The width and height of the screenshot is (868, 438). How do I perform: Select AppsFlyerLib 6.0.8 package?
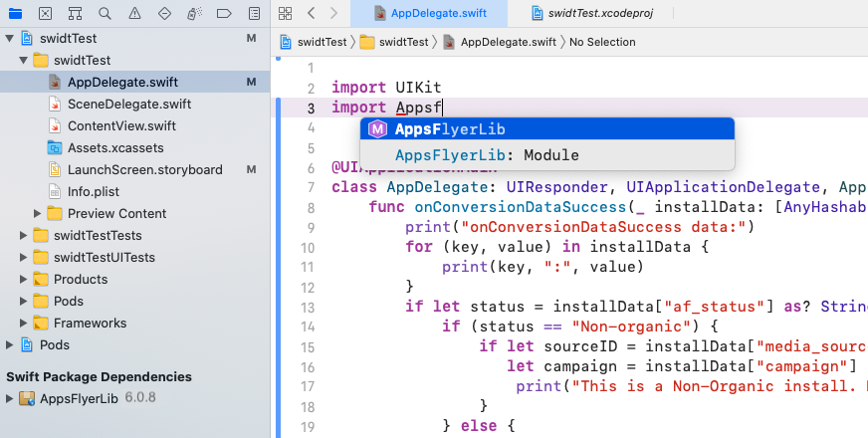tap(135, 398)
